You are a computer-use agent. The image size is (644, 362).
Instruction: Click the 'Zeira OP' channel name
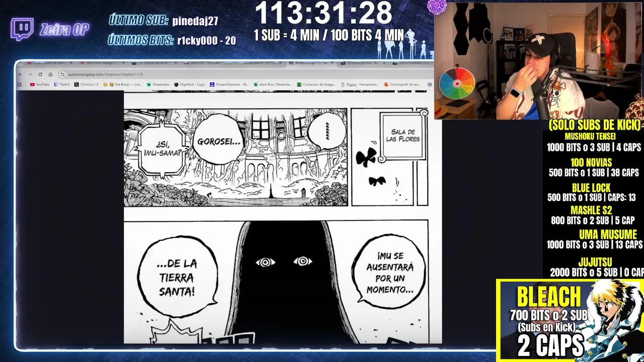click(x=64, y=29)
